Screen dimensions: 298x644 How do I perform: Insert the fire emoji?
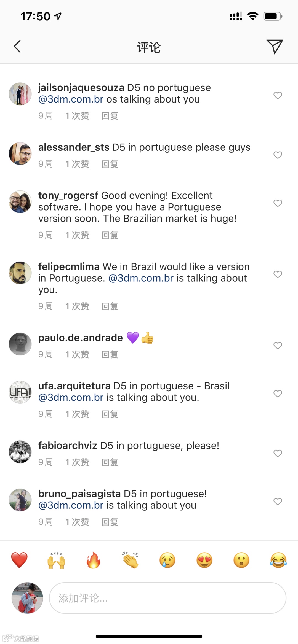coord(93,560)
